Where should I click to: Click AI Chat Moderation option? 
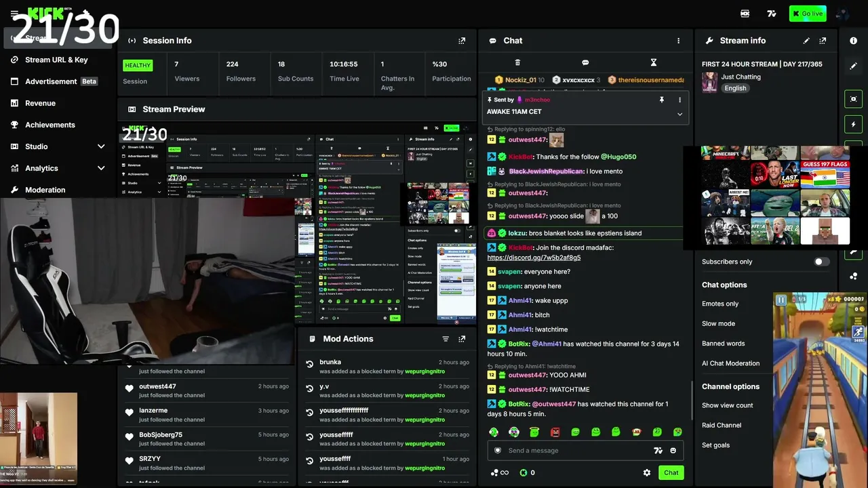point(730,363)
